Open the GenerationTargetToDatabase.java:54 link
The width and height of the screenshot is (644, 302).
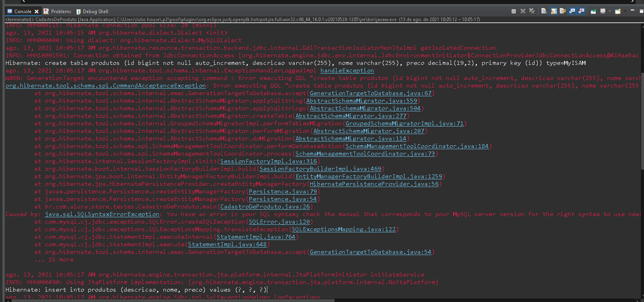[371, 252]
